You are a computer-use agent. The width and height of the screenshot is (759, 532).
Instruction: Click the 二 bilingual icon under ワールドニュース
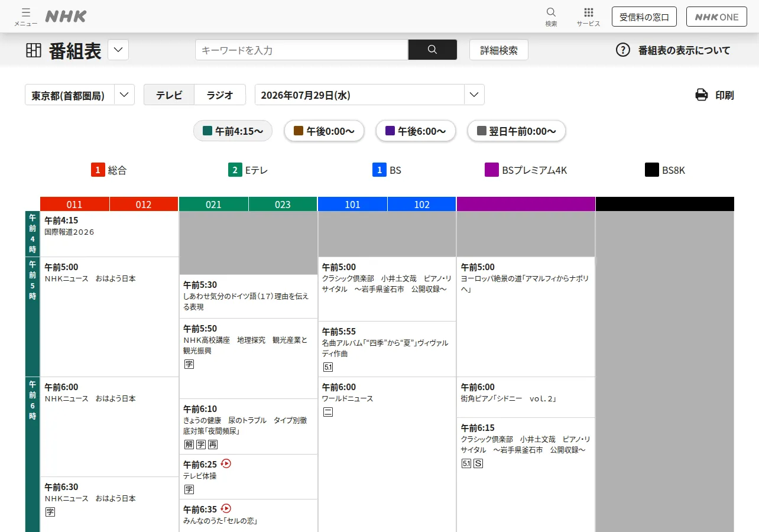[328, 412]
